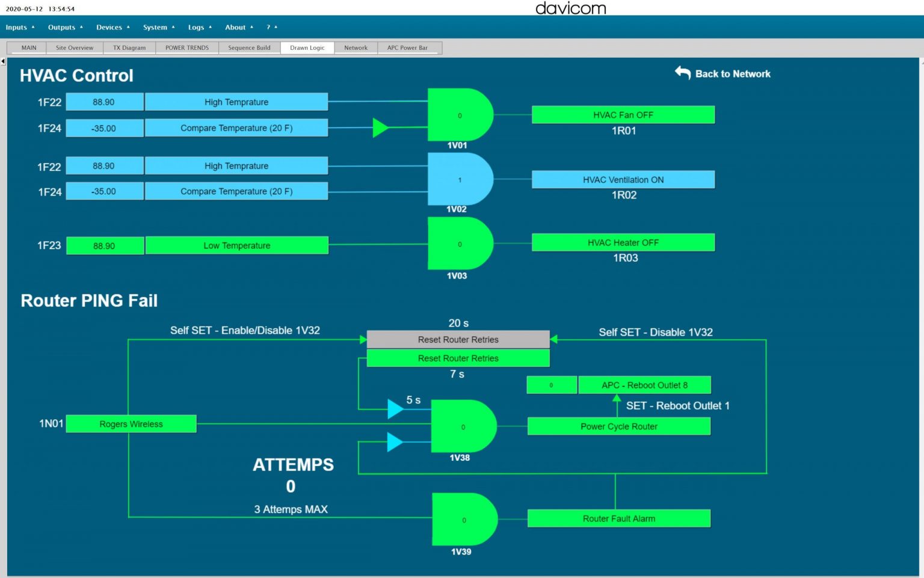924x578 pixels.
Task: Click the blue 1V02 AND gate
Action: 460,179
